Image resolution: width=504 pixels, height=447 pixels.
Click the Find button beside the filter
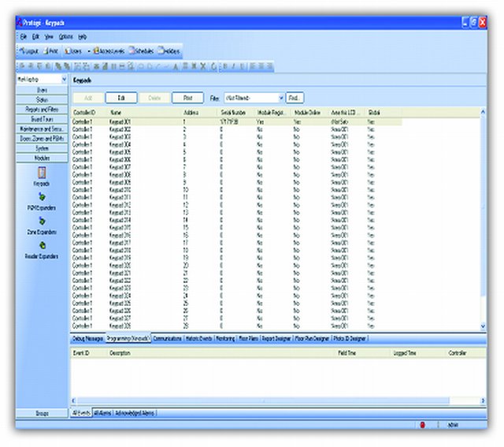click(295, 99)
